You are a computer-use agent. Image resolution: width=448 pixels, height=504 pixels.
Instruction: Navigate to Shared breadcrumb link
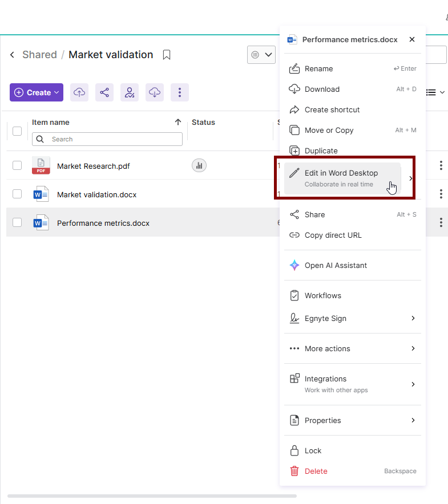pyautogui.click(x=39, y=55)
